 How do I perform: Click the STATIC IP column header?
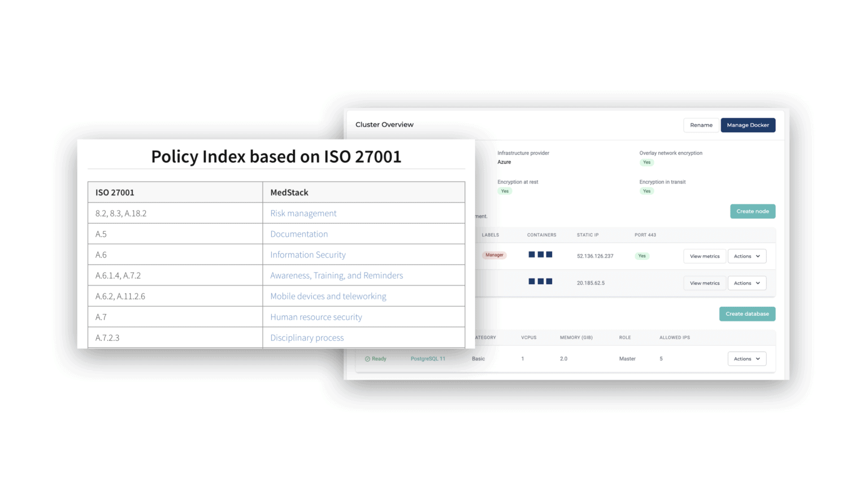(x=588, y=235)
